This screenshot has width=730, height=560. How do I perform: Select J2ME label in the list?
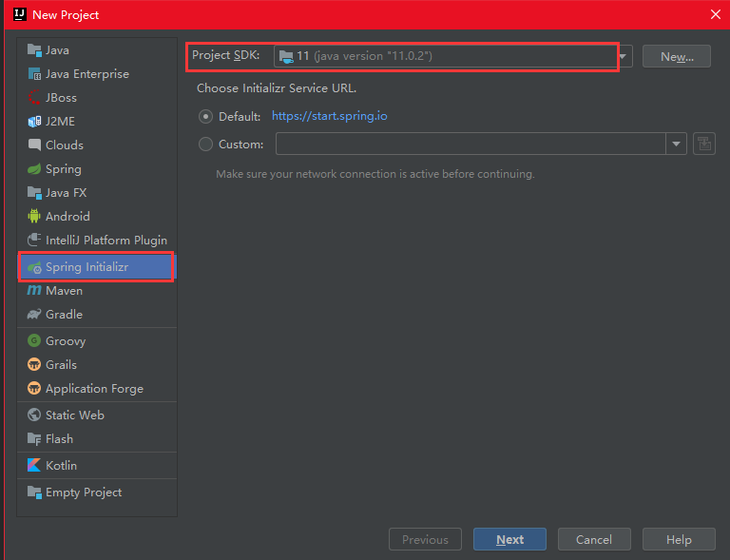[x=60, y=122]
